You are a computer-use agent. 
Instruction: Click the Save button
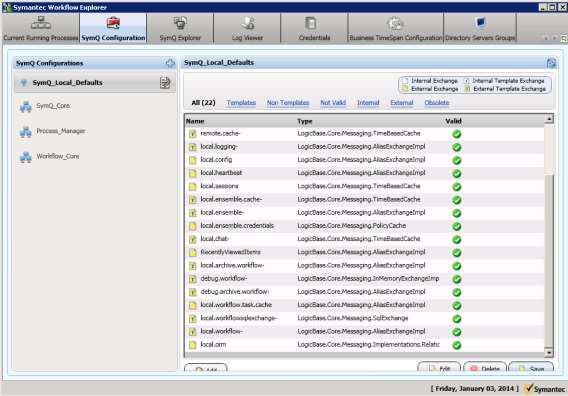531,368
